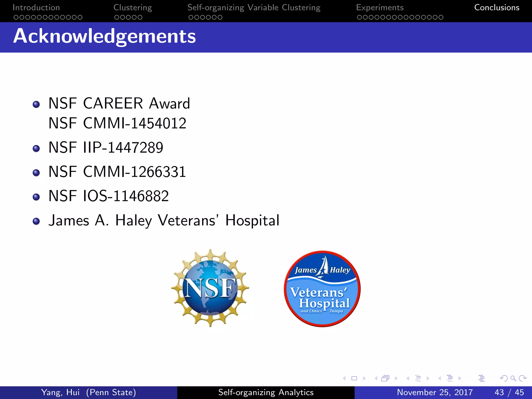This screenshot has height=399, width=532.
Task: Go to previous frame arrow
Action: point(376,378)
